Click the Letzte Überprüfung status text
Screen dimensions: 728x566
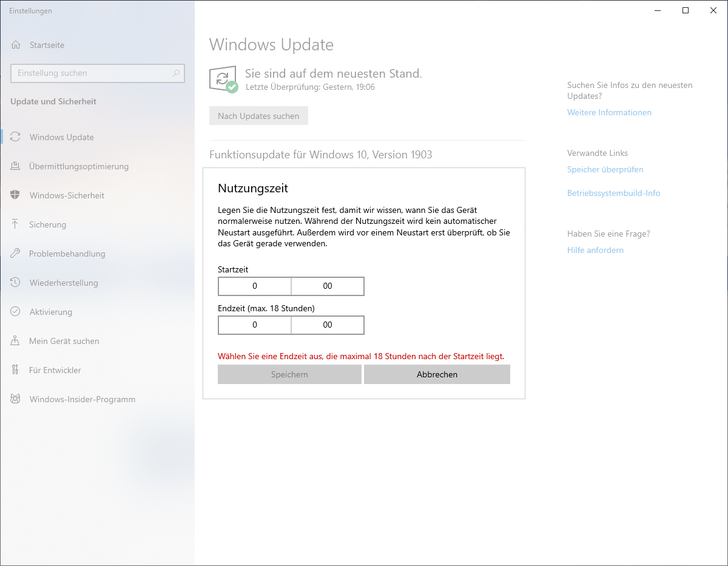point(310,87)
